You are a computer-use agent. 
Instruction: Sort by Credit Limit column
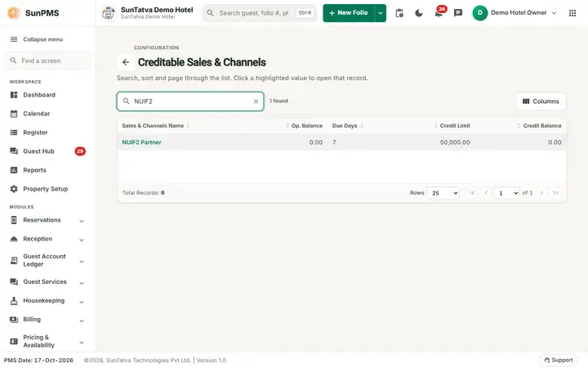[452, 126]
